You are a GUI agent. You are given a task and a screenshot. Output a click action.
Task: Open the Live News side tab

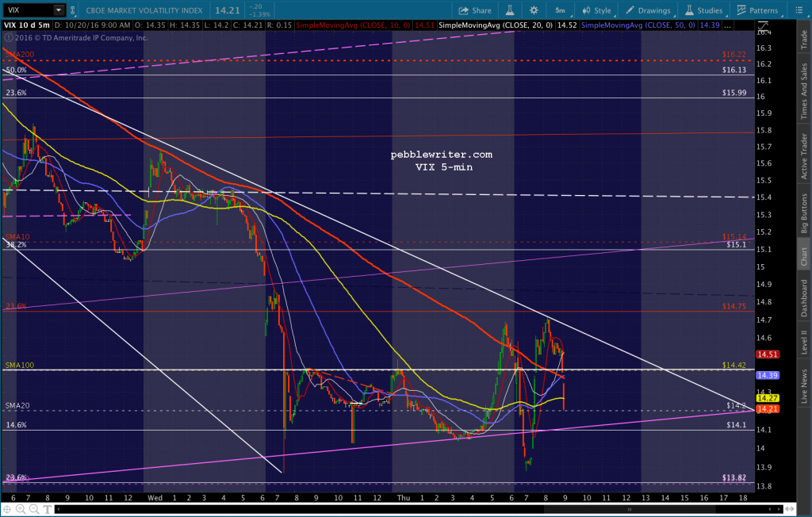pos(804,386)
